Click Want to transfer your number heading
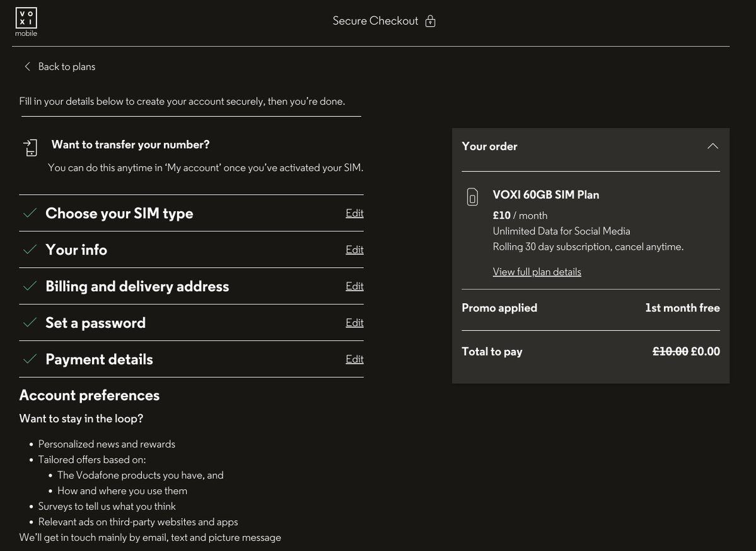 [x=130, y=144]
